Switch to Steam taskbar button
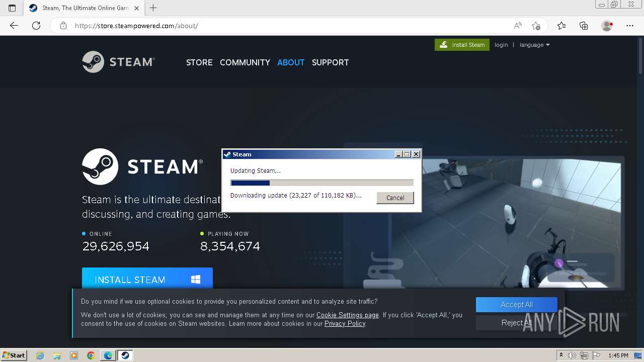 click(125, 355)
